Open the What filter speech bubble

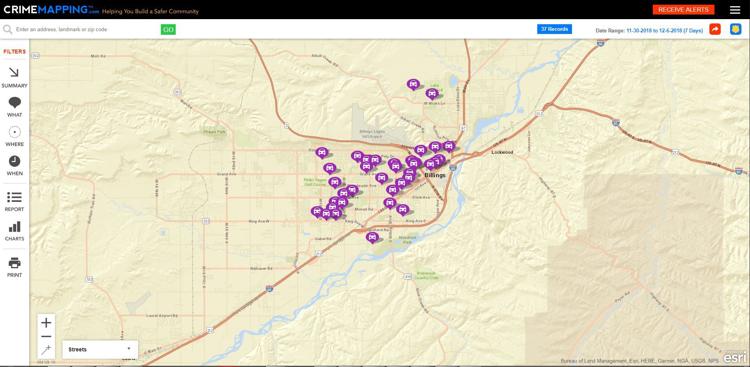pyautogui.click(x=15, y=102)
